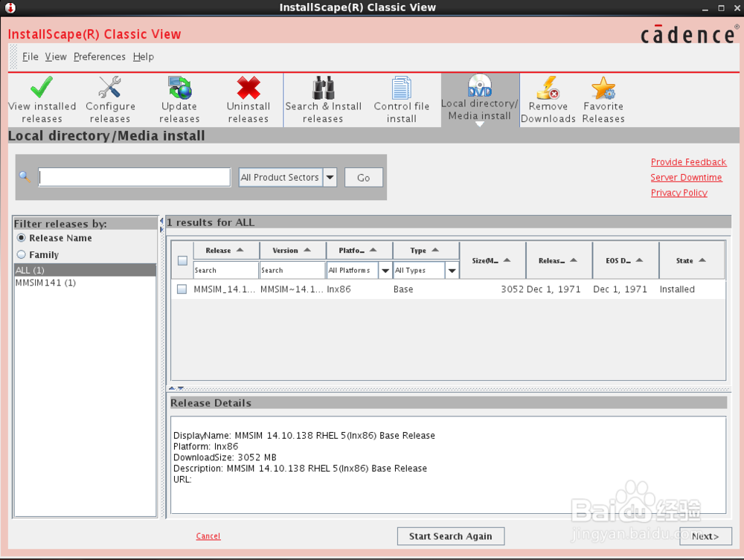Screen dimensions: 744x560
Task: Open the All Platforms filter dropdown
Action: tap(385, 270)
